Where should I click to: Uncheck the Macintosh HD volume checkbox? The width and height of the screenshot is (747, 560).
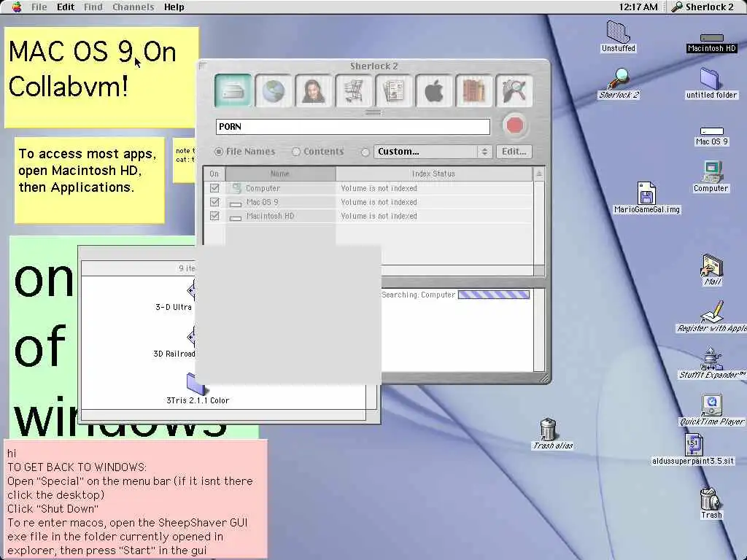click(x=214, y=216)
